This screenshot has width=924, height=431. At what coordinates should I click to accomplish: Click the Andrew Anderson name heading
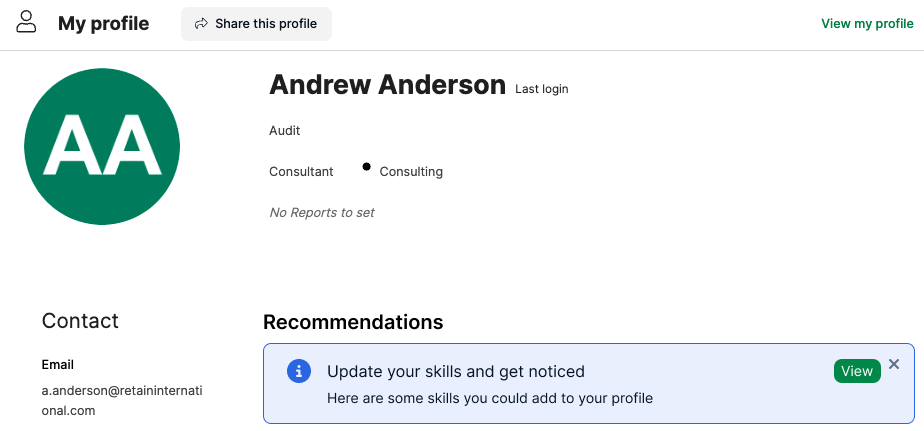coord(387,85)
